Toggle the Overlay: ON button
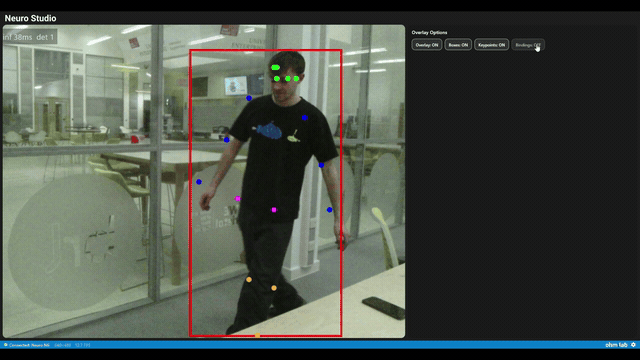This screenshot has height=360, width=640. 427,45
